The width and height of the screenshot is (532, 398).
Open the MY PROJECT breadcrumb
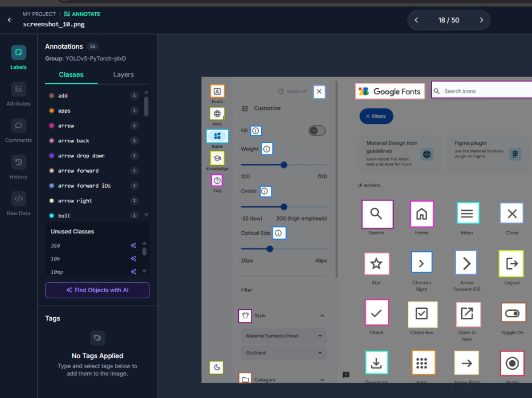[x=39, y=14]
